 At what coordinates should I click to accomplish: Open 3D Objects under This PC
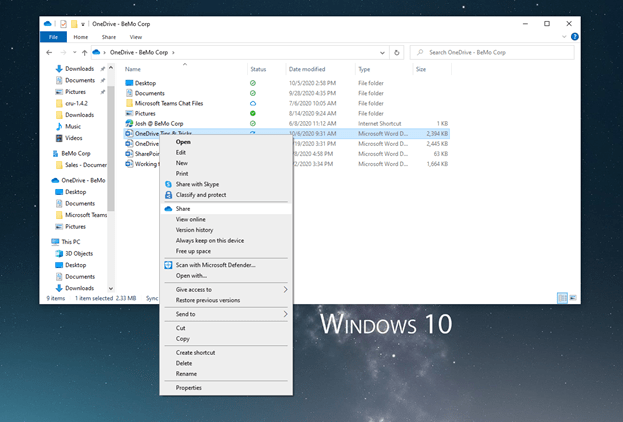[x=79, y=254]
